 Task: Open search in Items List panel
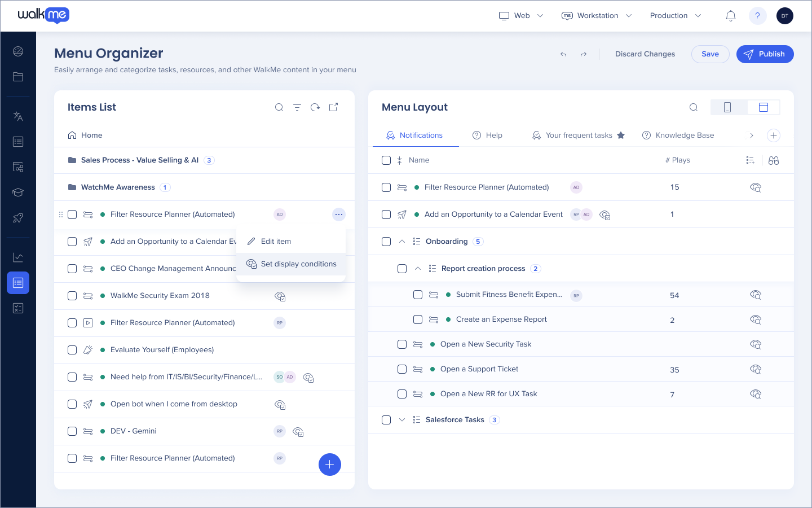click(x=279, y=107)
